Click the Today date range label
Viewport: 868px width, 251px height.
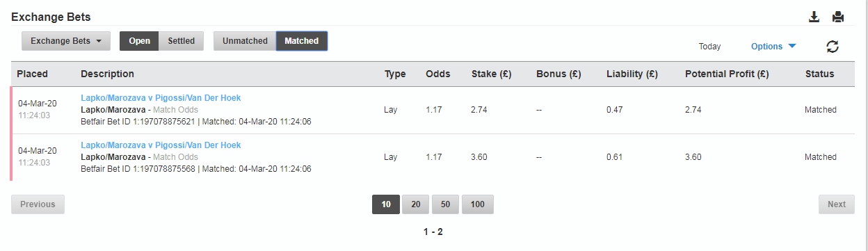710,47
